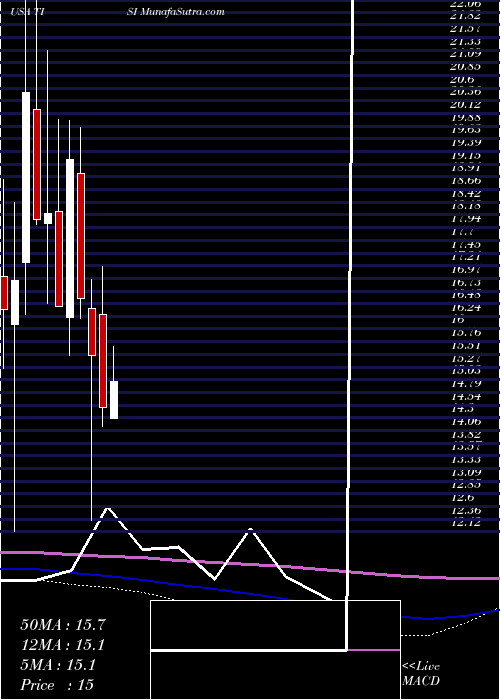Click the 12.12 price axis label
The image size is (500, 700).
(468, 522)
